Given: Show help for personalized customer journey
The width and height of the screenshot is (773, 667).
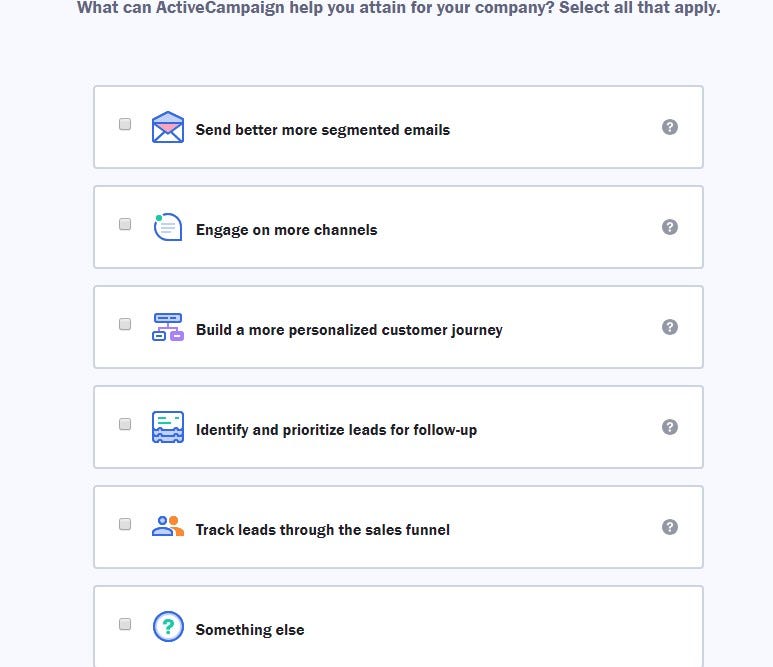Looking at the screenshot, I should [x=670, y=327].
